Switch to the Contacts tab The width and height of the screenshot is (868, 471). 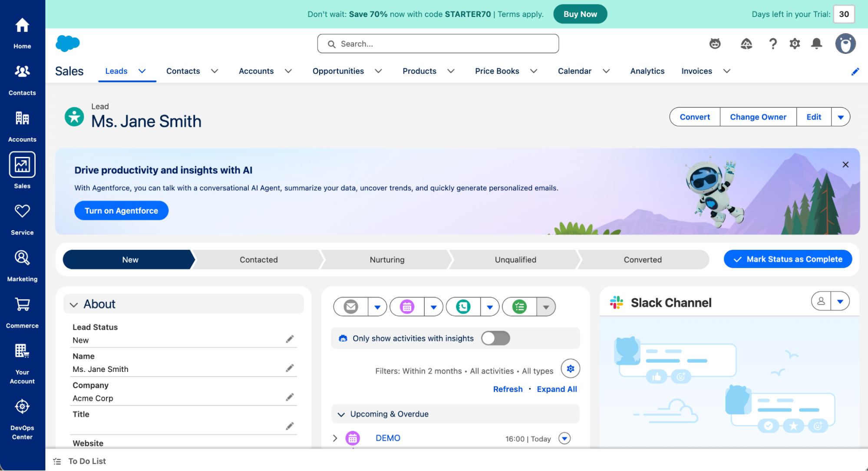[183, 71]
